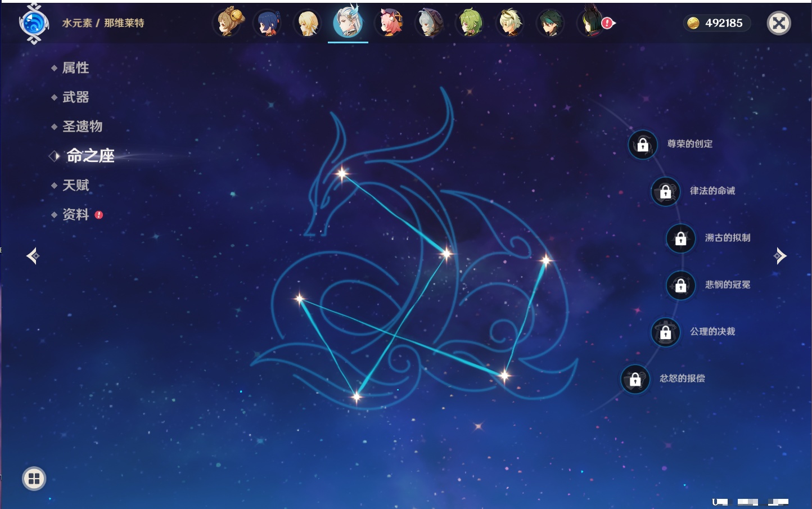This screenshot has height=509, width=812.
Task: Open locked constellation icon for 悲悯的冠冕
Action: (680, 285)
